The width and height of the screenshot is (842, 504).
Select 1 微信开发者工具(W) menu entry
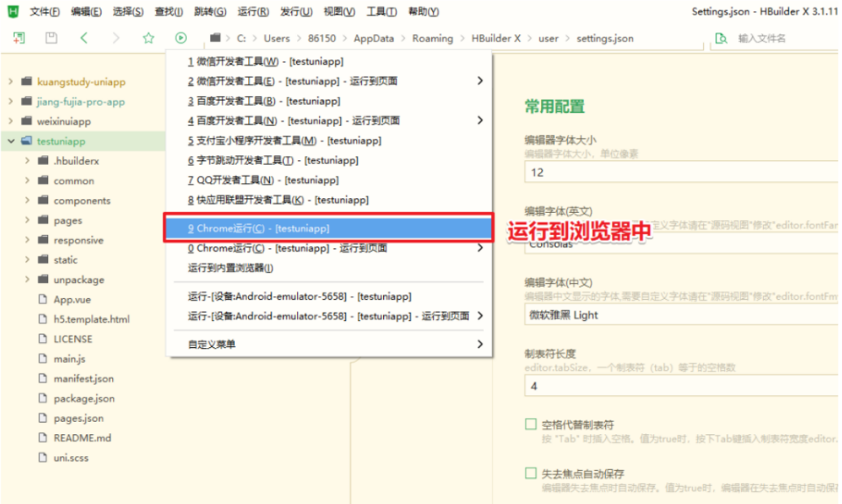tap(328, 61)
